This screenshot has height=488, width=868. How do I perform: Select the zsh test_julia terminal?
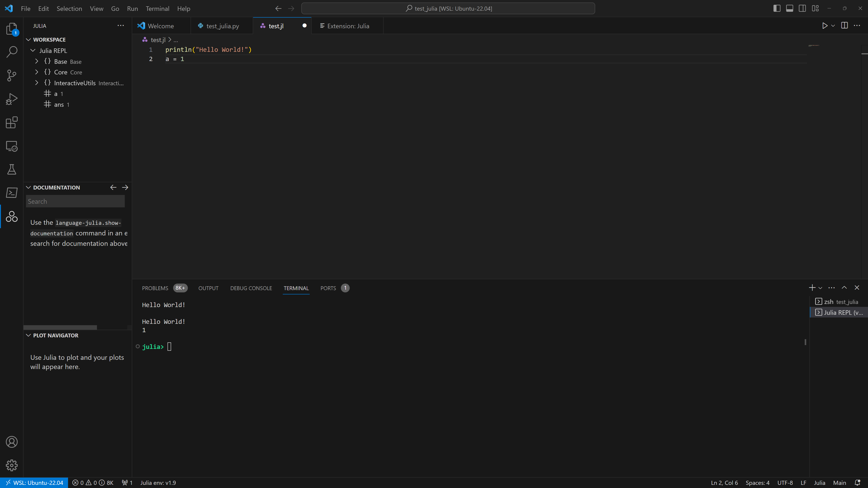tap(839, 302)
